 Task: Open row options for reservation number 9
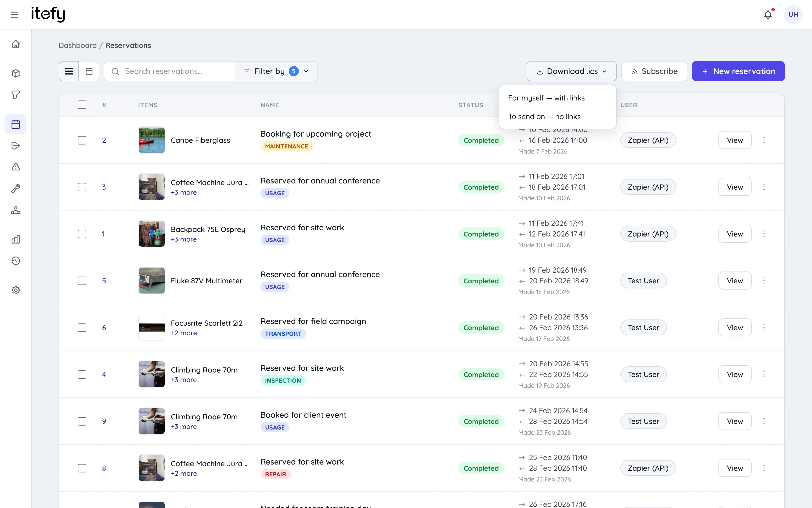pos(764,421)
